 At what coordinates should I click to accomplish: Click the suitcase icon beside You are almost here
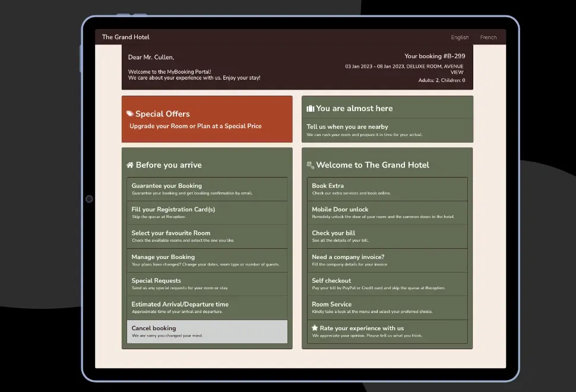click(x=310, y=109)
